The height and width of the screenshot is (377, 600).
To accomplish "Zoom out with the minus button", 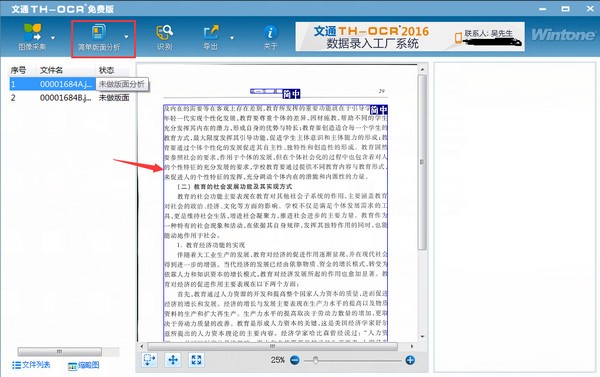I will coord(295,360).
